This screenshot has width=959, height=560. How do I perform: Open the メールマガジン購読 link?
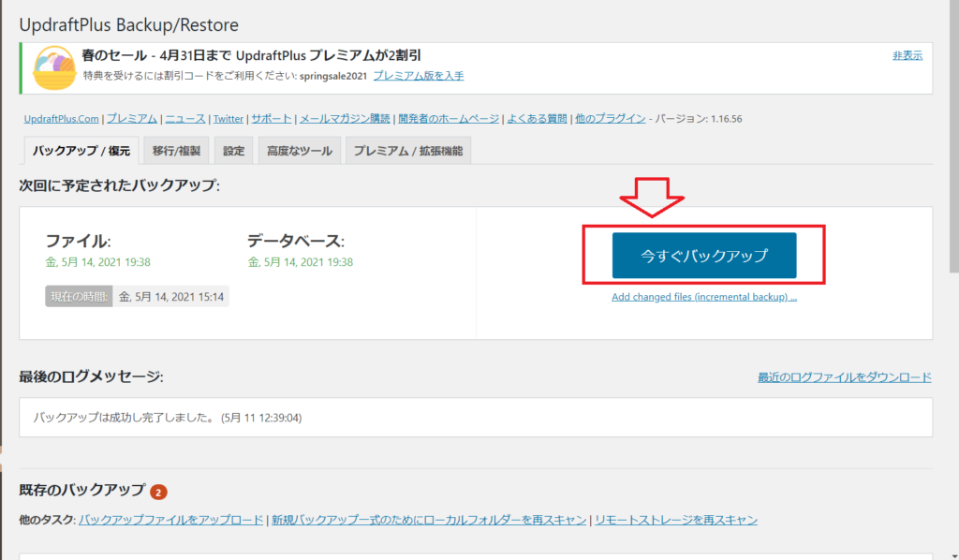pos(345,119)
